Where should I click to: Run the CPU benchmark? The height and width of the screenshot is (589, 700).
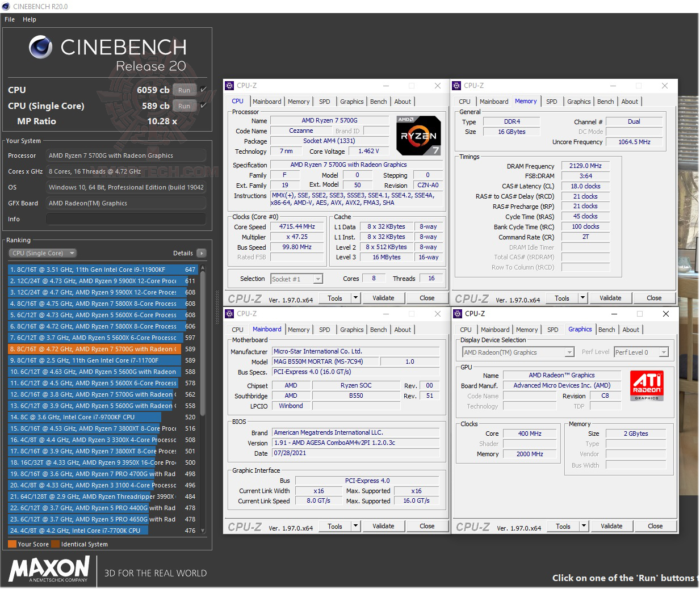pos(185,90)
